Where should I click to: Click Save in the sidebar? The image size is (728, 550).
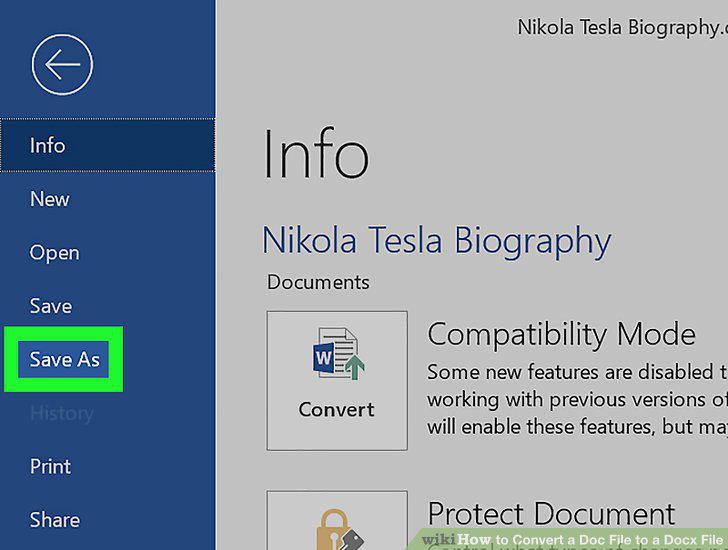click(51, 306)
